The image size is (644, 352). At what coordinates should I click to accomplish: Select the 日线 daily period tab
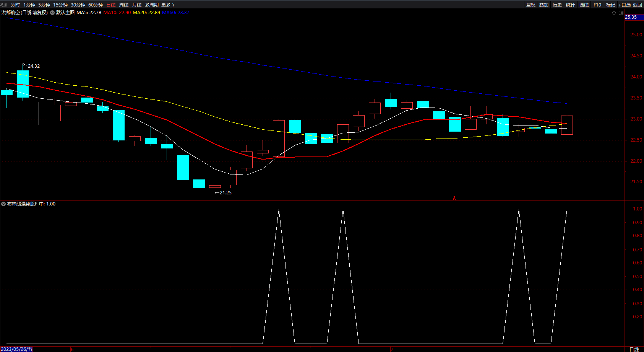point(111,5)
